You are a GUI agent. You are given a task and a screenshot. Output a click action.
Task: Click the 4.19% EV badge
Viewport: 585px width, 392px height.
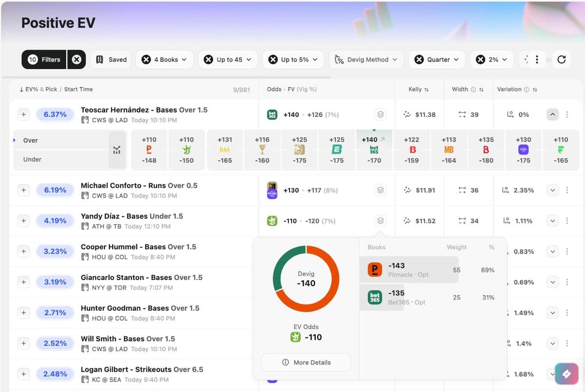[x=55, y=221]
